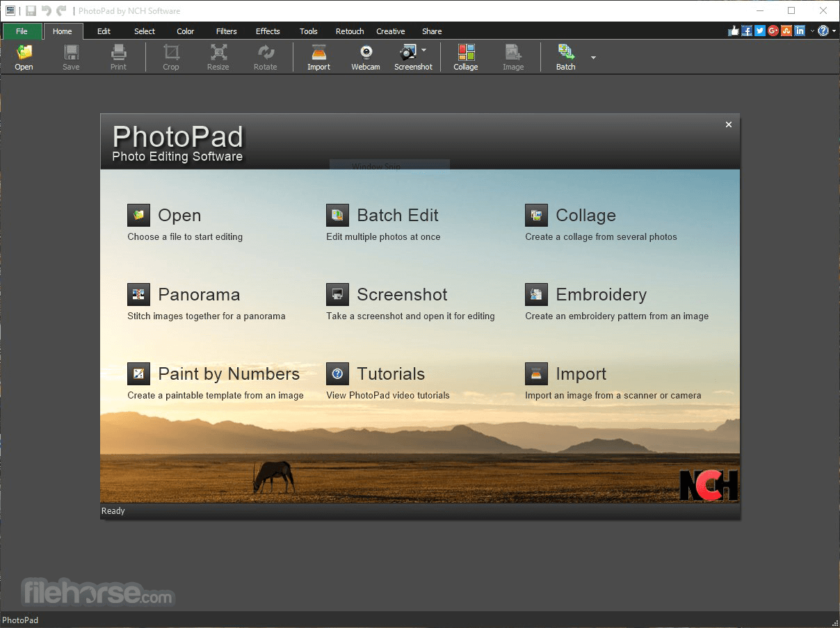Screen dimensions: 840x628
Task: Expand the social icons chevron
Action: tap(812, 31)
